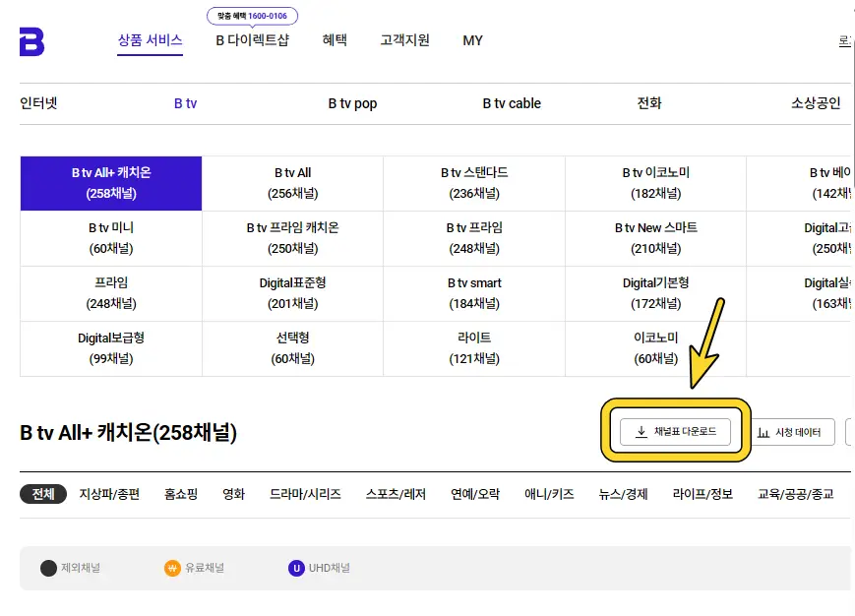
Task: Select B tv 프라임 캐치온 (250채널) plan
Action: pos(293,238)
